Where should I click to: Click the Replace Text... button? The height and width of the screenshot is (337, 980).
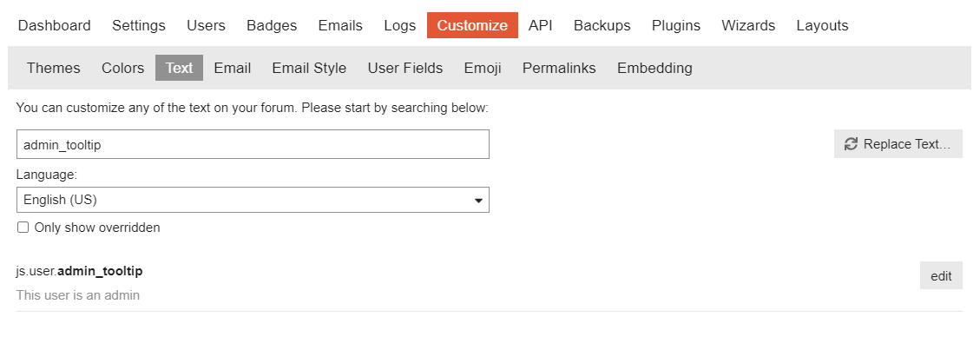click(898, 144)
